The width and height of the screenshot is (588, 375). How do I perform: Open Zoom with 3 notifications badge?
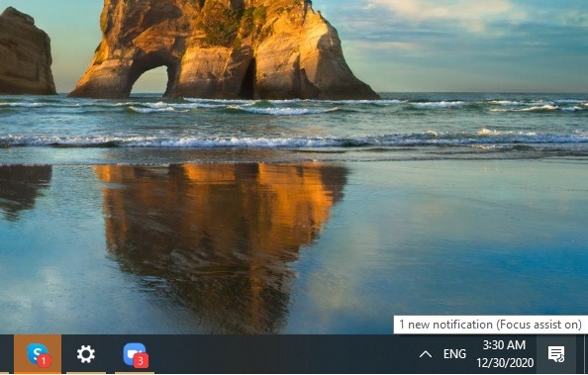click(x=135, y=354)
